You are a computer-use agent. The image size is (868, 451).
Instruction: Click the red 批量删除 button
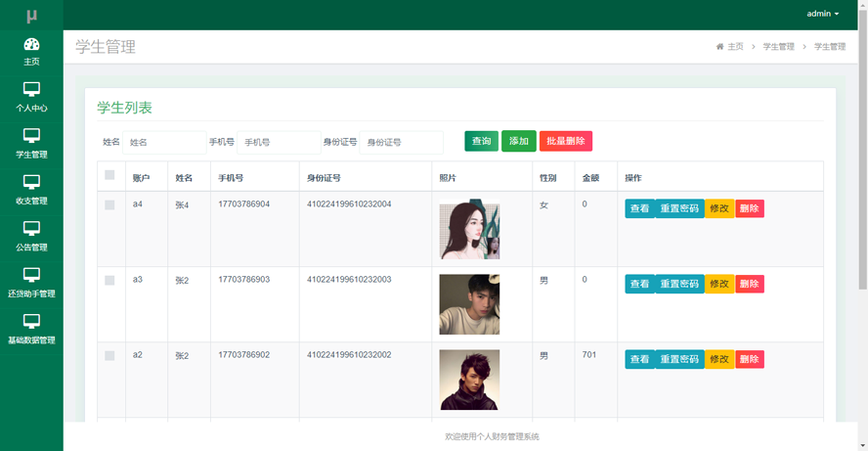pyautogui.click(x=565, y=142)
